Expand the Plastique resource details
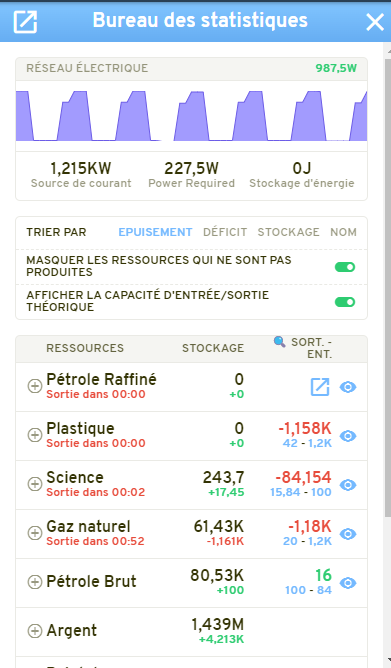This screenshot has height=668, width=391. coord(34,435)
